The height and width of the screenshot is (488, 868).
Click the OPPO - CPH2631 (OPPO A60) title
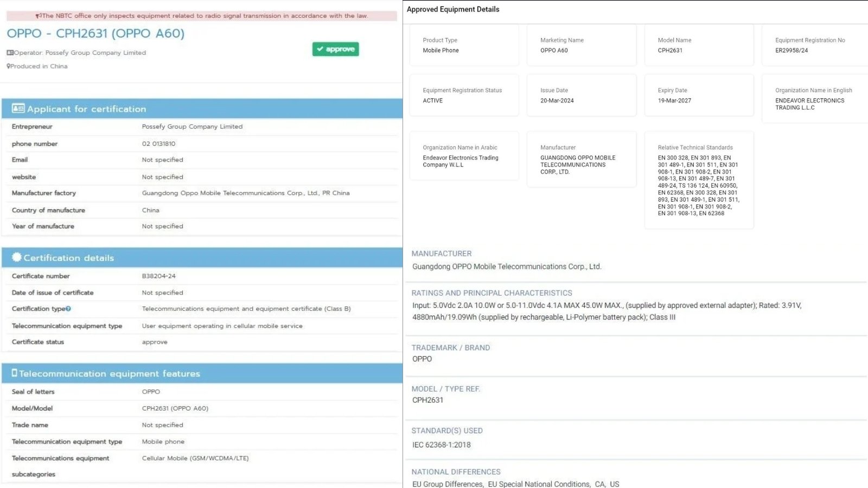coord(95,34)
